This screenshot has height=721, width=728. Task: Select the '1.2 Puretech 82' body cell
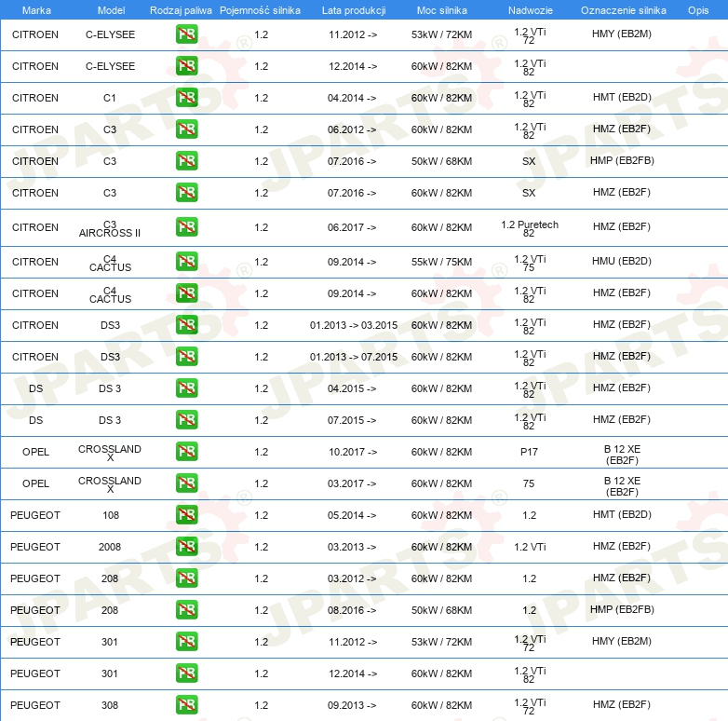pyautogui.click(x=530, y=228)
